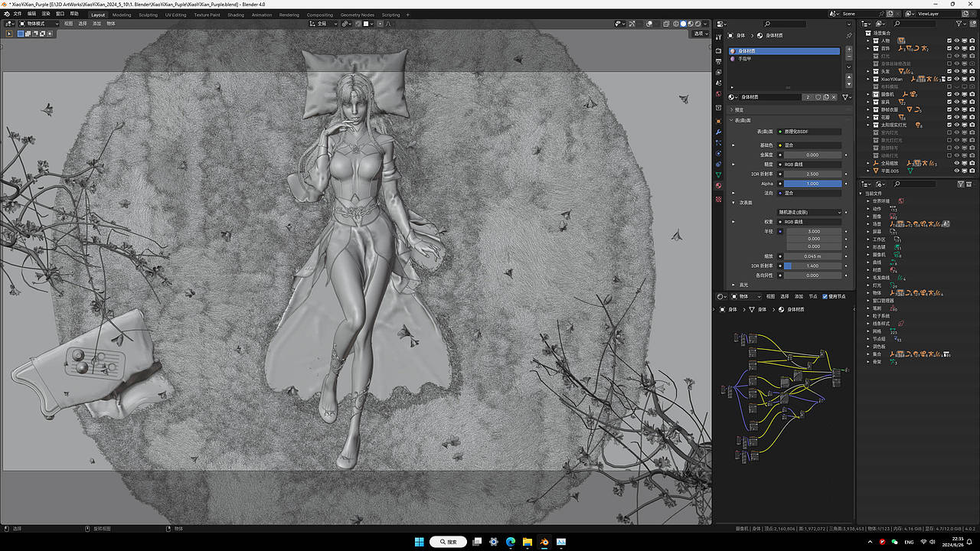Image resolution: width=980 pixels, height=551 pixels.
Task: Open the Texture properties tab
Action: [x=718, y=199]
